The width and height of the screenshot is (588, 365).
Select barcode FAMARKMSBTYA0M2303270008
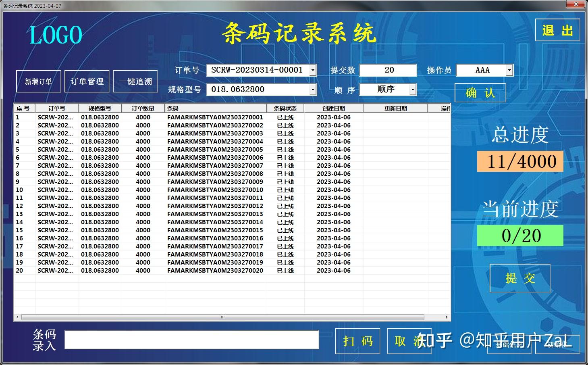(x=215, y=174)
